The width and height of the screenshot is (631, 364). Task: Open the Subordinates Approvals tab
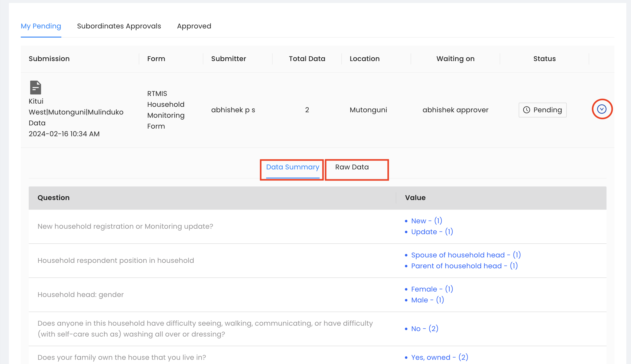point(119,26)
